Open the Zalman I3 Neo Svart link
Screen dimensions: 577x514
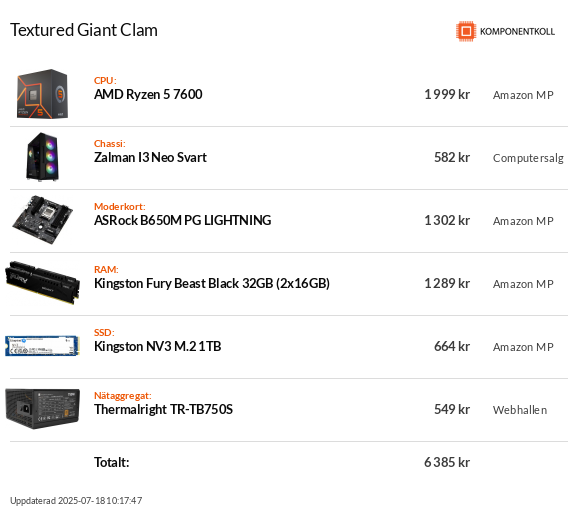pos(150,157)
